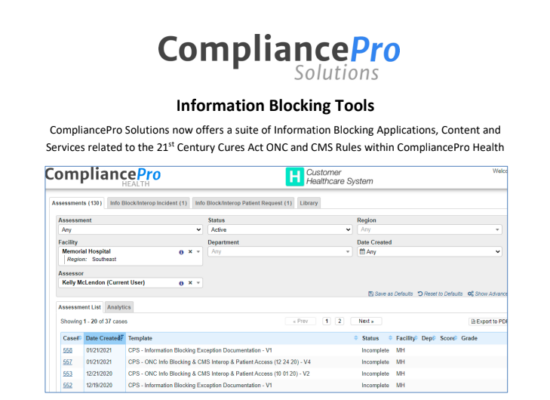Image resolution: width=550 pixels, height=400 pixels.
Task: Go to page 1 of results
Action: (327, 321)
